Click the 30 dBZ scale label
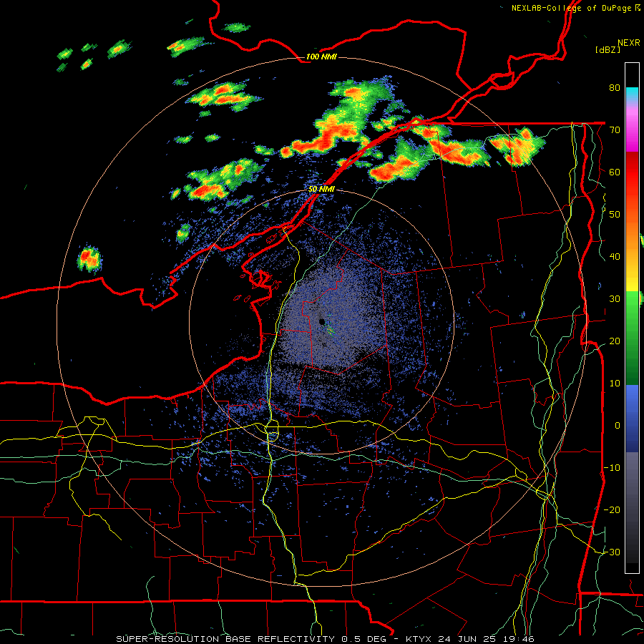 [x=615, y=299]
